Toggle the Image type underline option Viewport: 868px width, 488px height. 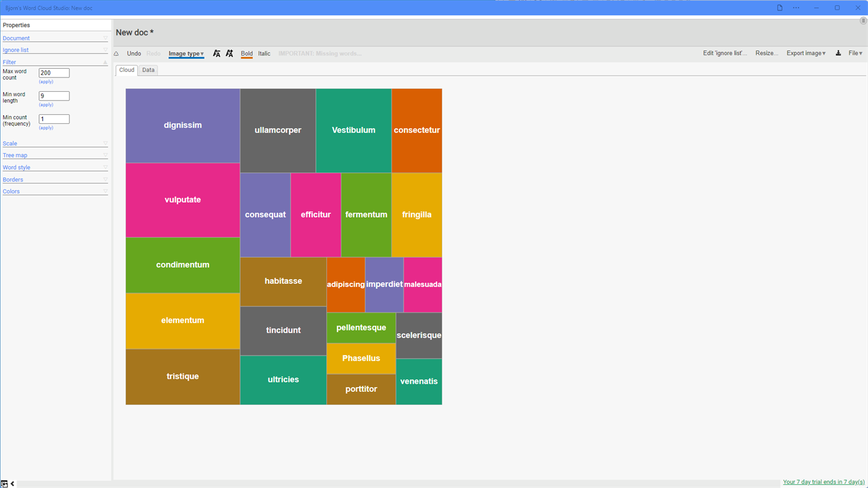pos(186,53)
